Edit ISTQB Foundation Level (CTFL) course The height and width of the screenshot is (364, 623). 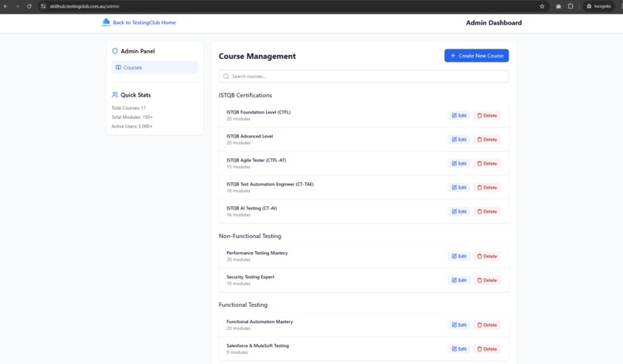(x=459, y=116)
